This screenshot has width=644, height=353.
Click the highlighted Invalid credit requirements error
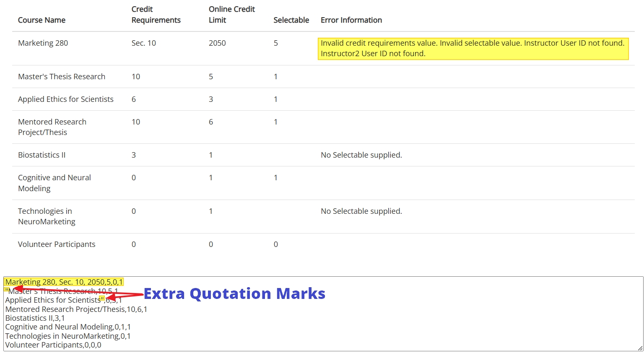tap(473, 48)
